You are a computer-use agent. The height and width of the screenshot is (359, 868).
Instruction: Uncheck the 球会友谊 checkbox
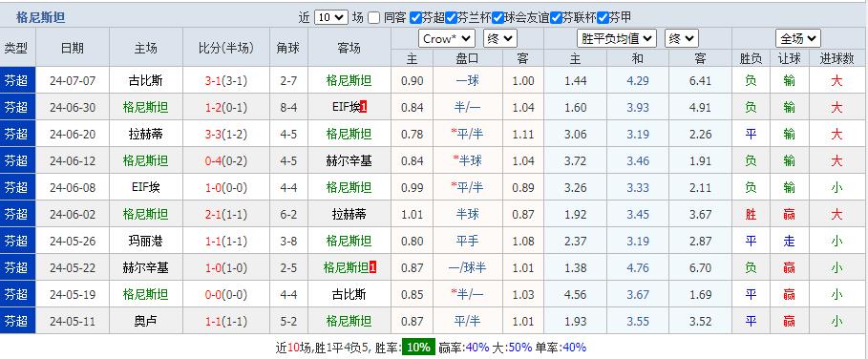pyautogui.click(x=498, y=18)
